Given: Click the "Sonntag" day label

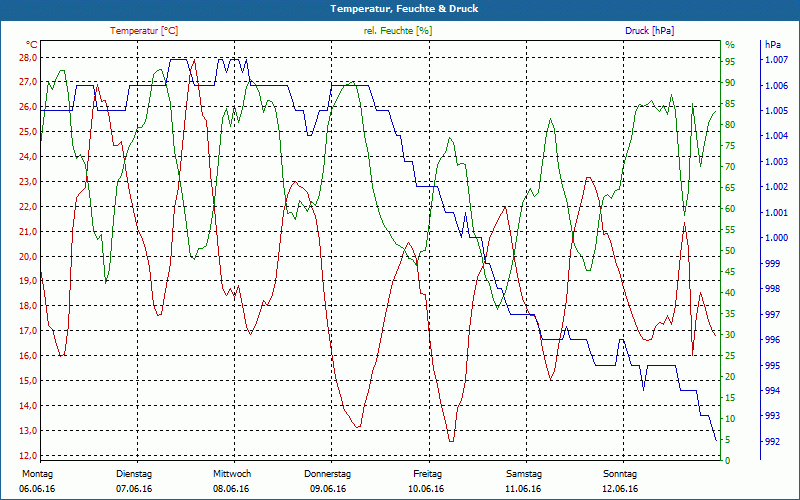Looking at the screenshot, I should (x=620, y=474).
